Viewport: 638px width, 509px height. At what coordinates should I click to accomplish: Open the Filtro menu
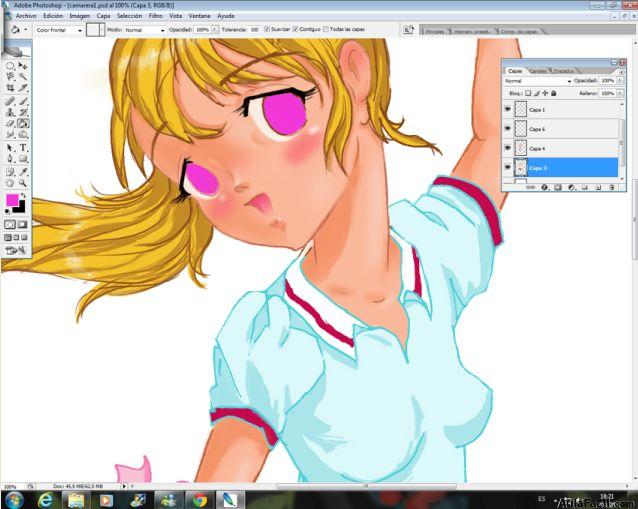pyautogui.click(x=155, y=16)
